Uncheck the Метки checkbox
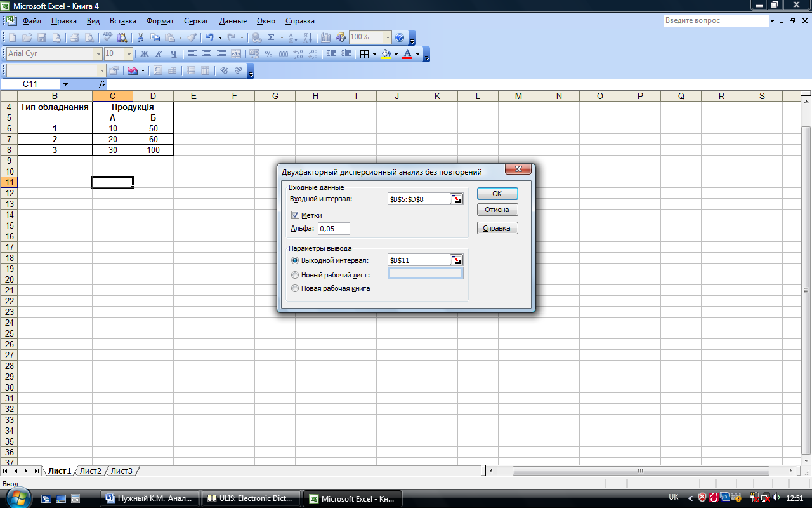Screen dimensions: 812x508 pos(295,215)
